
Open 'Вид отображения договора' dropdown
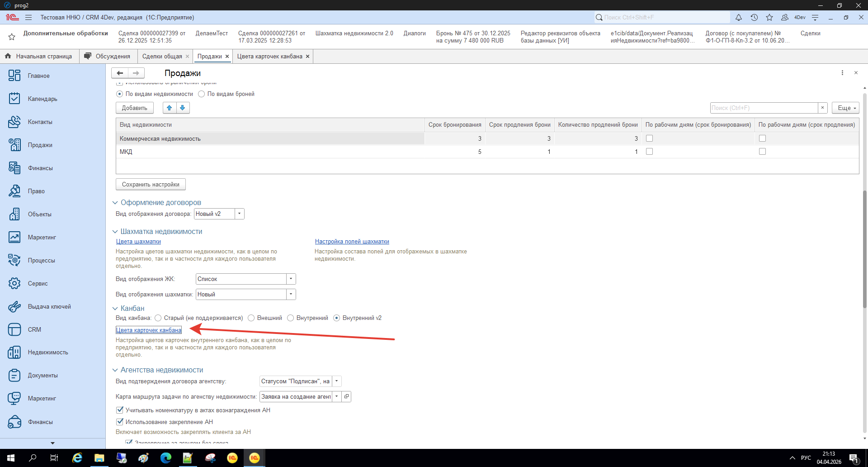pyautogui.click(x=240, y=214)
